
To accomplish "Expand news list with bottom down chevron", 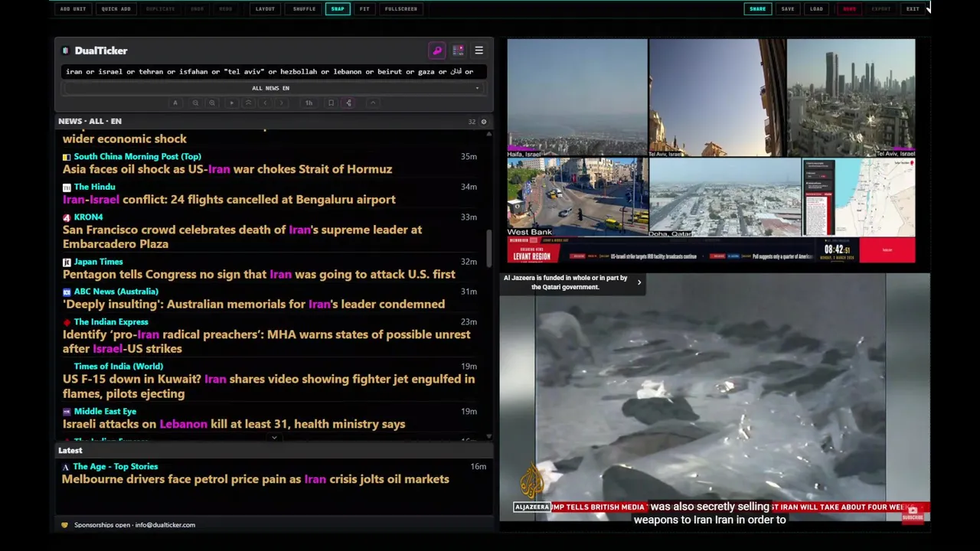I will [274, 439].
